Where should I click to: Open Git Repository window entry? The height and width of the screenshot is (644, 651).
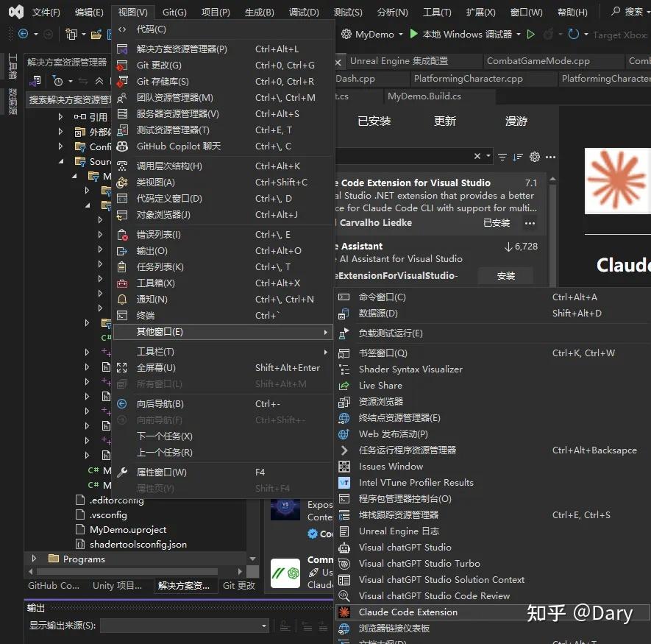pos(224,82)
